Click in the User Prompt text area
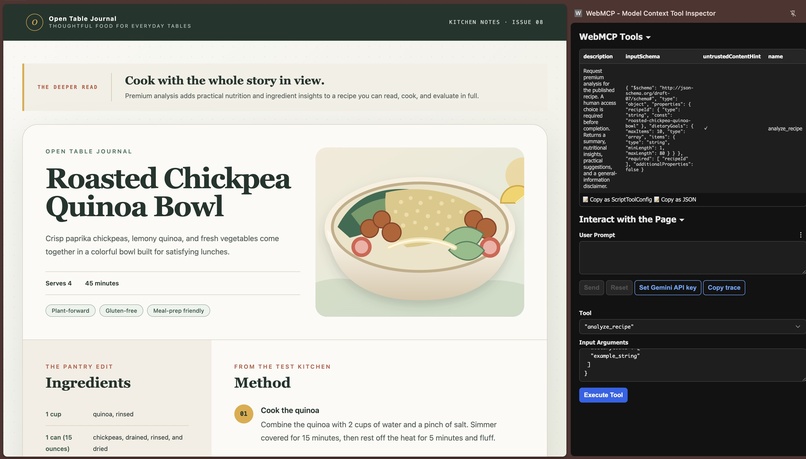This screenshot has width=806, height=459. click(692, 258)
